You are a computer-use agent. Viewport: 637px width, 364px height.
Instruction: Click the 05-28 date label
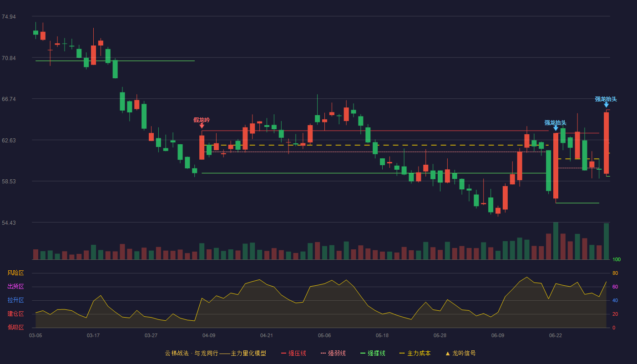coord(440,335)
